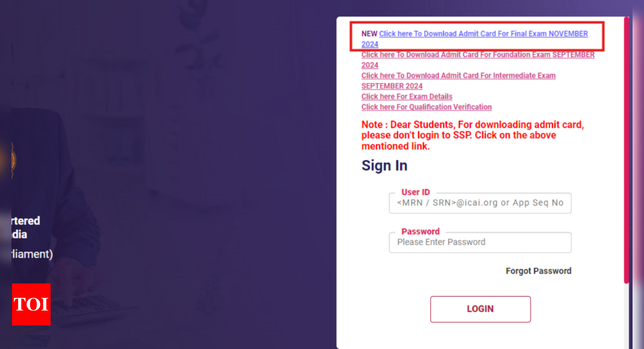
Task: Click the cropped "(rliament)" text on the left
Action: point(32,255)
